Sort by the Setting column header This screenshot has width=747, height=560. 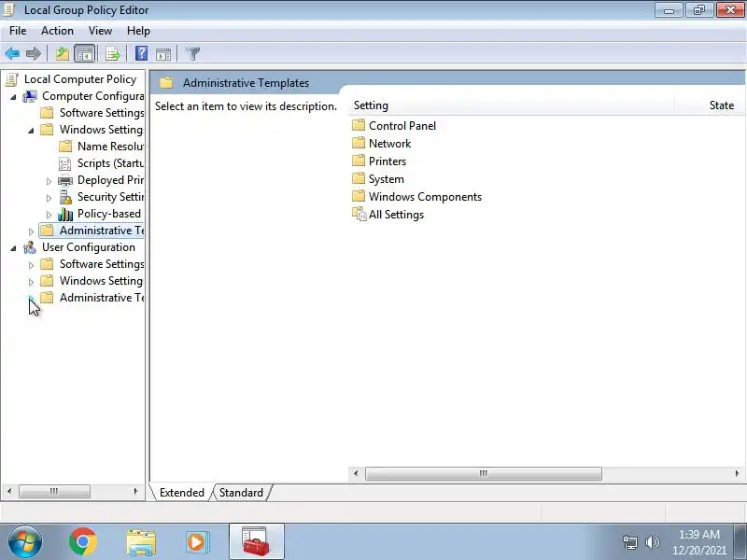(x=512, y=105)
